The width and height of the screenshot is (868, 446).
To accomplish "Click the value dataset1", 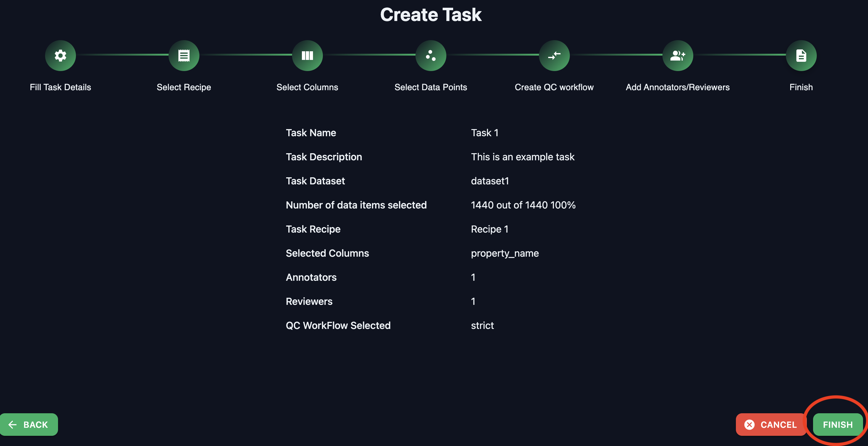I will click(490, 181).
